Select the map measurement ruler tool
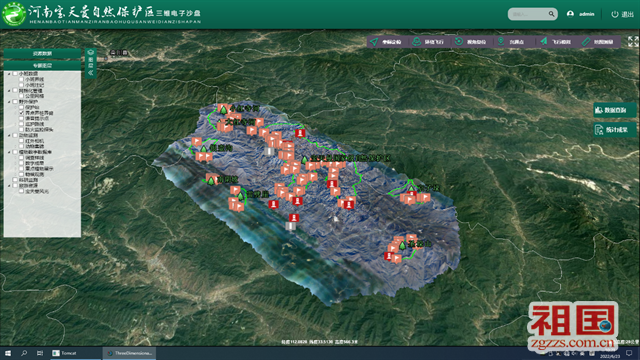The image size is (640, 360). coord(586,42)
